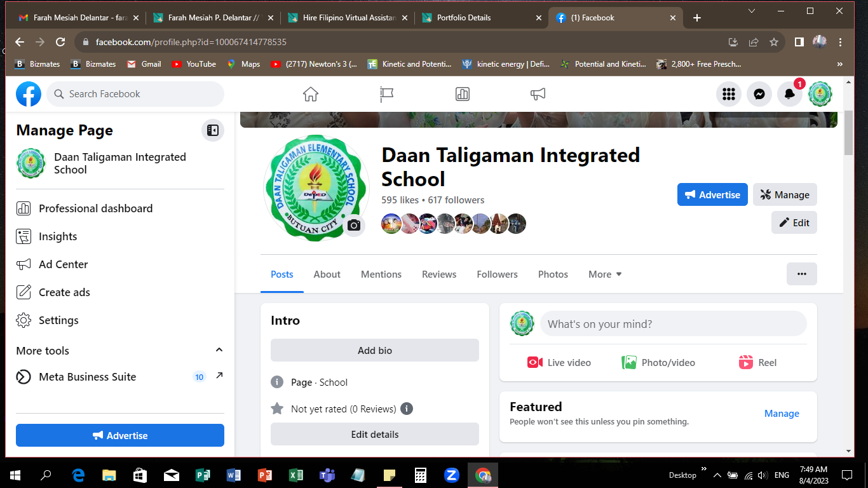Screen dimensions: 868x488
Task: Click the blue Advertise button beside Manage
Action: (x=712, y=195)
